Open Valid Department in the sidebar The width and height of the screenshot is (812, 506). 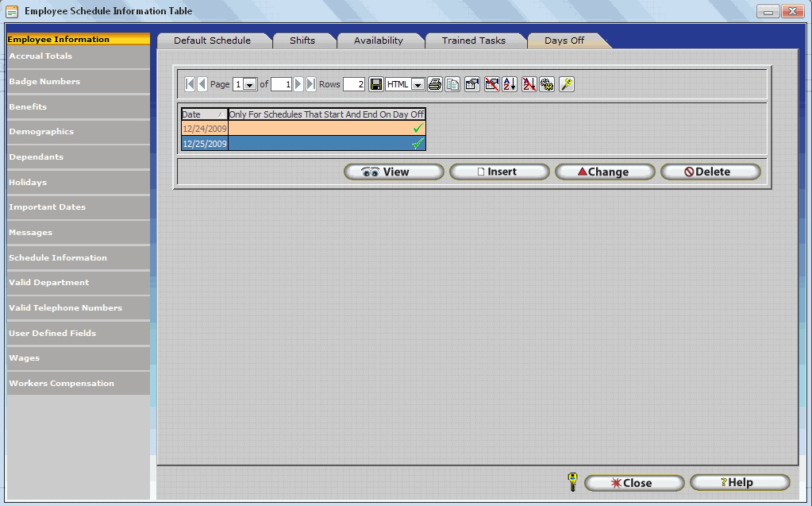(x=79, y=283)
